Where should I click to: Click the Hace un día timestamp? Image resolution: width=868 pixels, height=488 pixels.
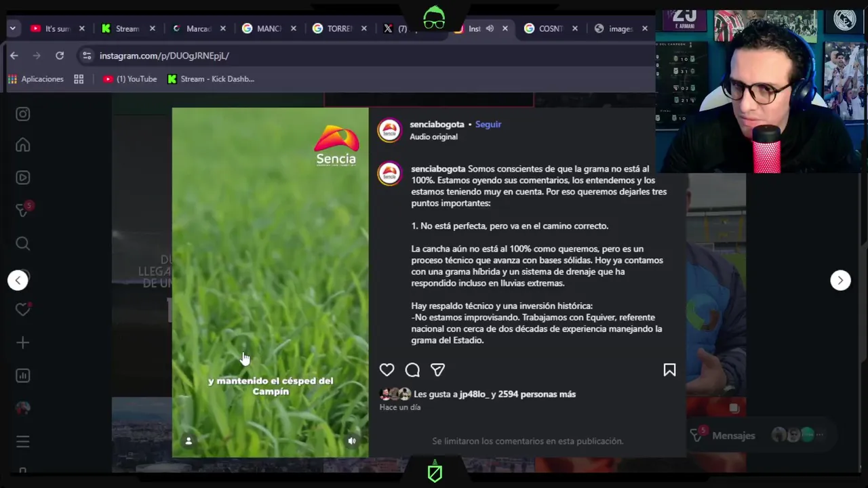coord(400,407)
